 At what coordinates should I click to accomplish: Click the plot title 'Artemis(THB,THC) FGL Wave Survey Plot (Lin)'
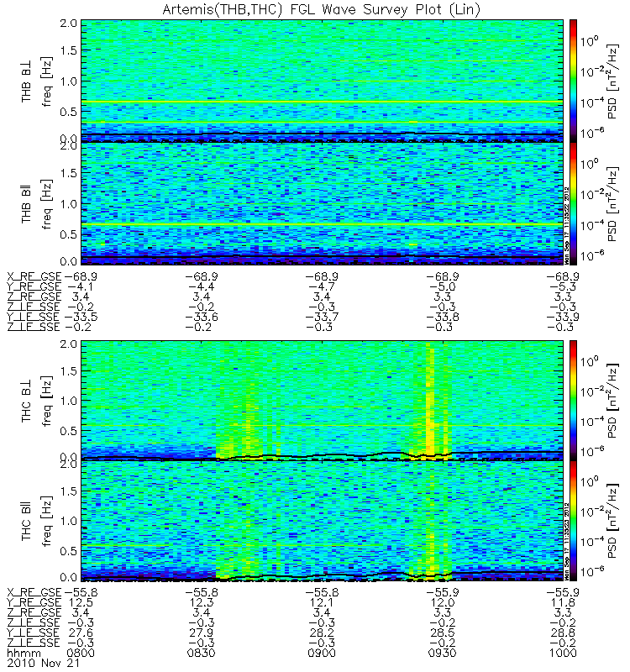pyautogui.click(x=322, y=9)
